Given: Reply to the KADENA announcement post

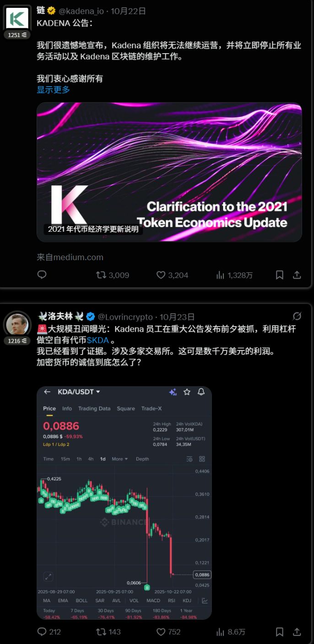Looking at the screenshot, I should (42, 275).
